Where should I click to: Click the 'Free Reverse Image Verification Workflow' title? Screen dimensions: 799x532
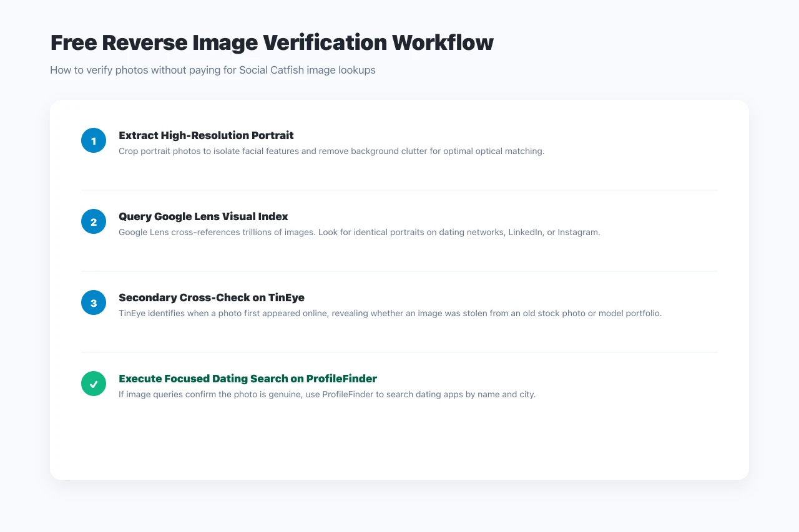272,42
